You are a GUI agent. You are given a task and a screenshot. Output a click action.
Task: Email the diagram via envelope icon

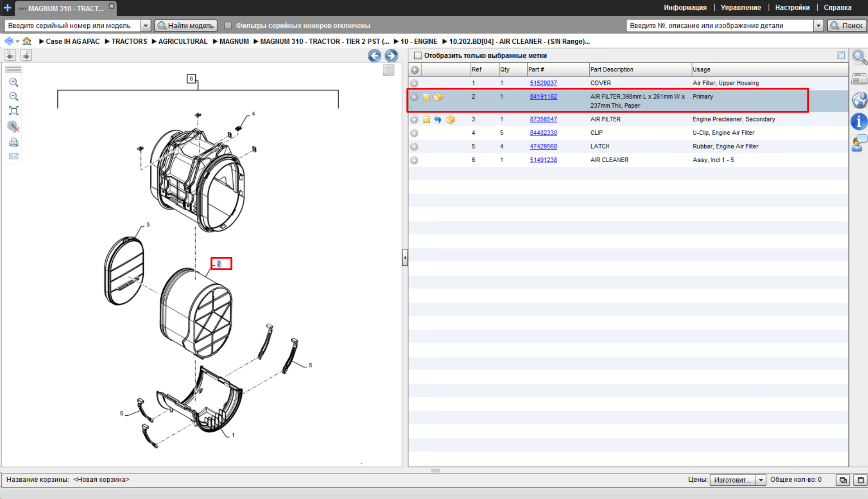coord(14,156)
